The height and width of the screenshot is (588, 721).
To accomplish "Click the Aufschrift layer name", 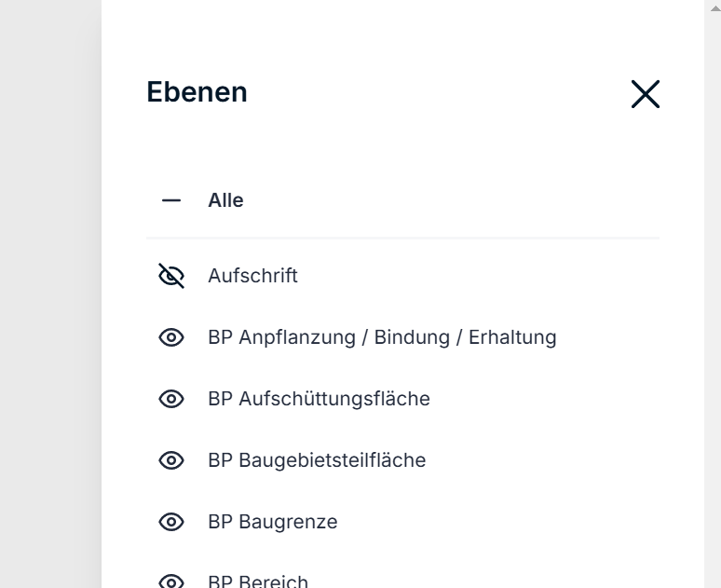I will (x=252, y=276).
